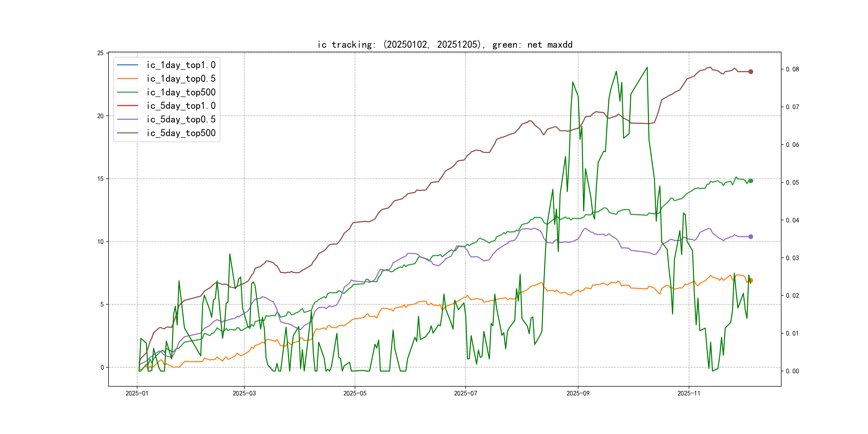Click the purple endpoint marker dot

[751, 237]
